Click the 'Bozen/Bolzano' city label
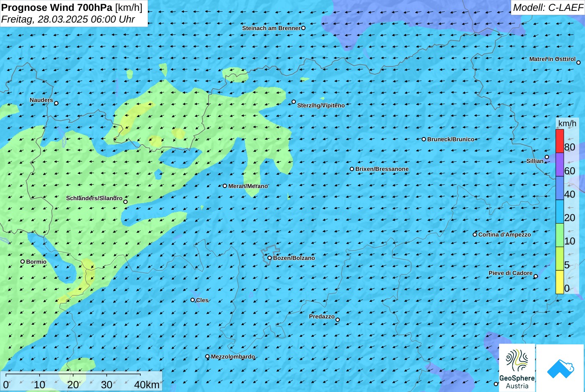585x392 pixels. click(294, 258)
